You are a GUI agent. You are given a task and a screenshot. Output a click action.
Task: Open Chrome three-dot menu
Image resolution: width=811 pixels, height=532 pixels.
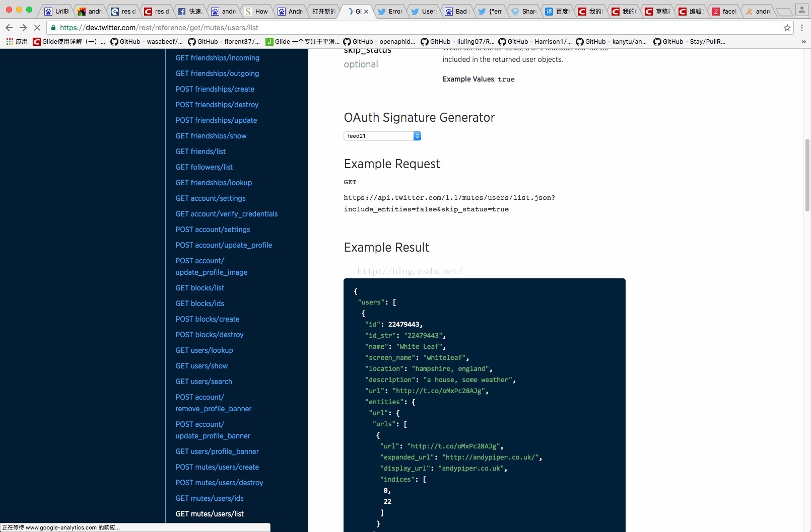[802, 28]
